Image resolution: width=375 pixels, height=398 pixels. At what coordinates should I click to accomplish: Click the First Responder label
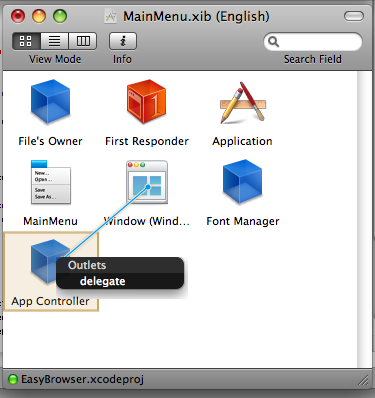click(x=147, y=141)
